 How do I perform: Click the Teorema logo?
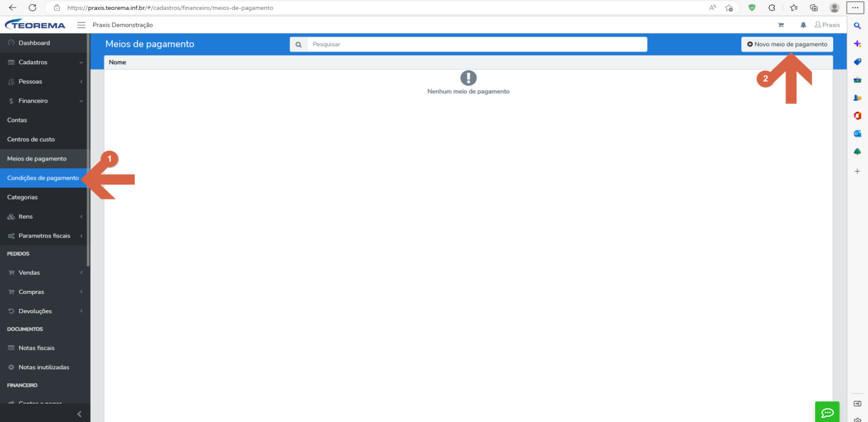click(x=35, y=25)
